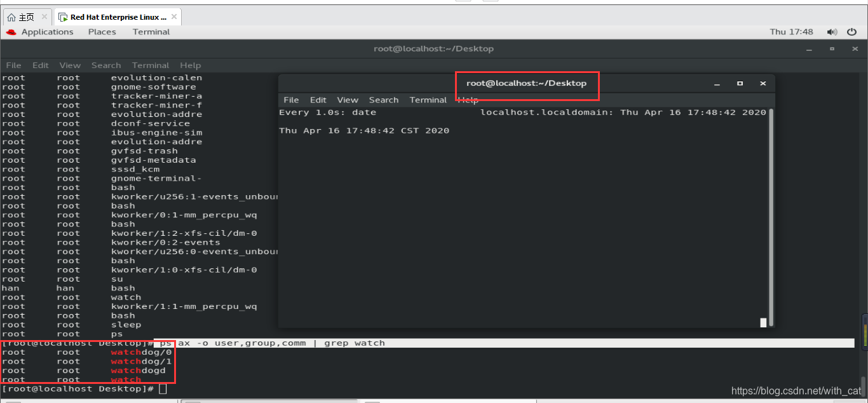Image resolution: width=868 pixels, height=403 pixels.
Task: Open Terminal menu in back terminal window
Action: coord(151,65)
